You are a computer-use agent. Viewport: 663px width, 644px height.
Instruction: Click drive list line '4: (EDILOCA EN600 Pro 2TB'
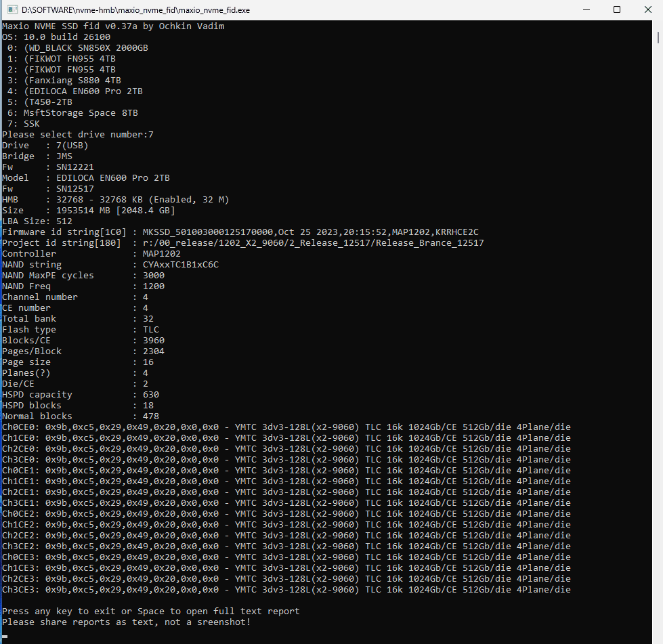75,91
